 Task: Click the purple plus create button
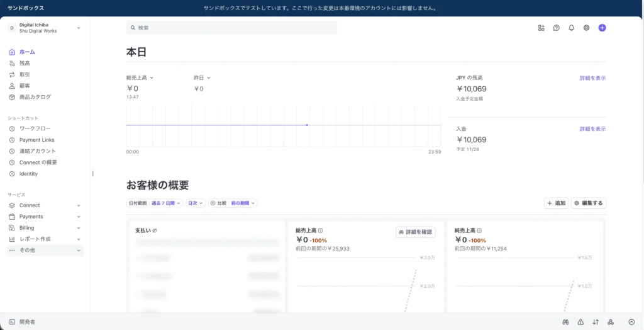coord(602,28)
